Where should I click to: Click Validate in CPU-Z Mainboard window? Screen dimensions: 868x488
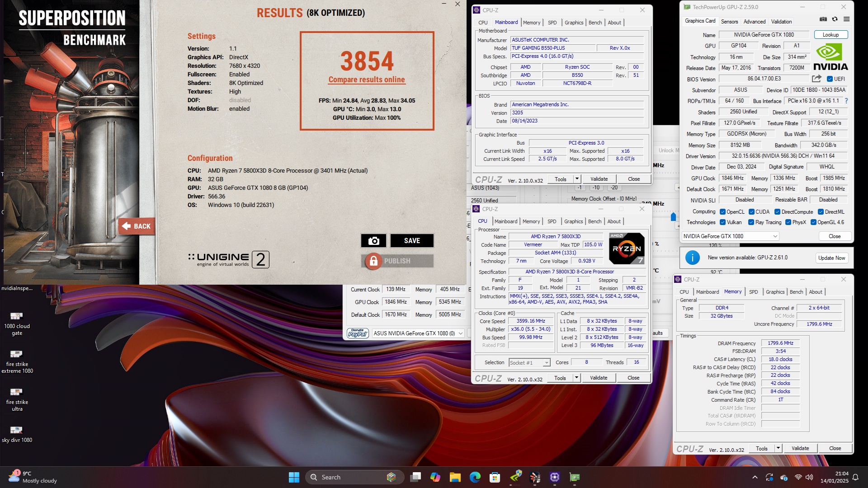599,179
